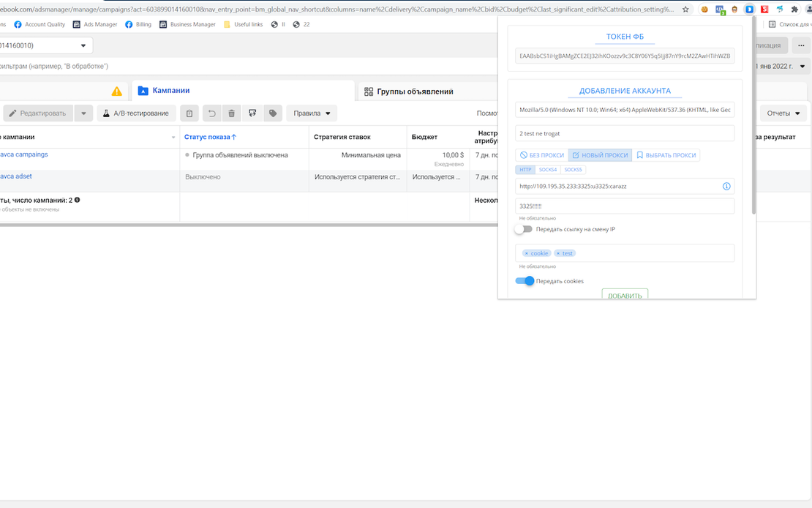Screen dimensions: 812x508
Task: Click the warning triangle icon beside Кампании tab
Action: pyautogui.click(x=116, y=91)
